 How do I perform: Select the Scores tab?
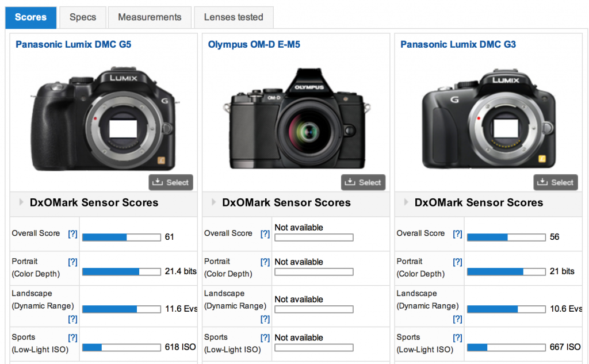31,17
